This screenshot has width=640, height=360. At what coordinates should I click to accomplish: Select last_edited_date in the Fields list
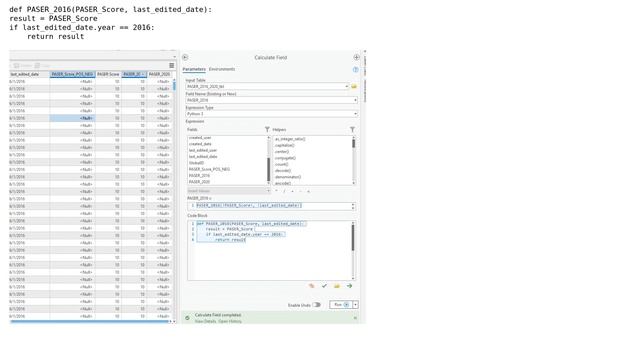(x=203, y=156)
